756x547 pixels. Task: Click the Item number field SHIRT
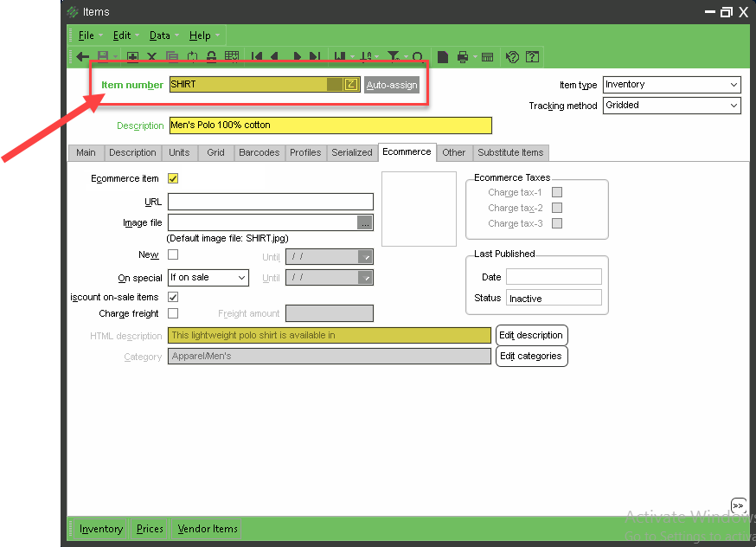pos(248,85)
